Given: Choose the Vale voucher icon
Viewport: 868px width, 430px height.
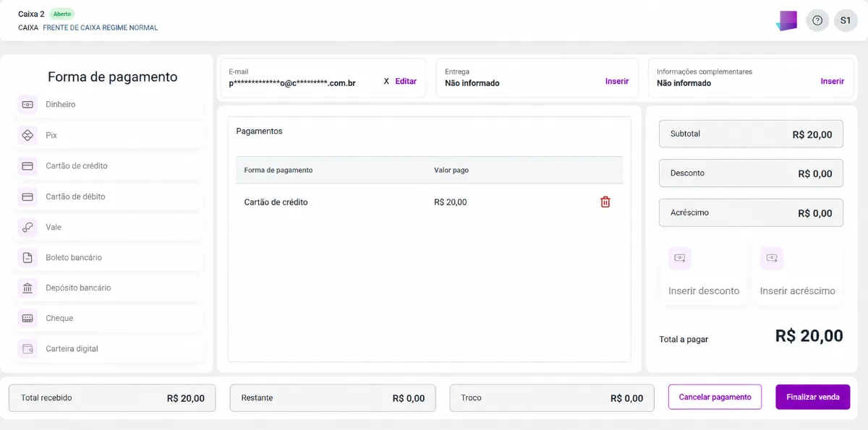Looking at the screenshot, I should 27,227.
